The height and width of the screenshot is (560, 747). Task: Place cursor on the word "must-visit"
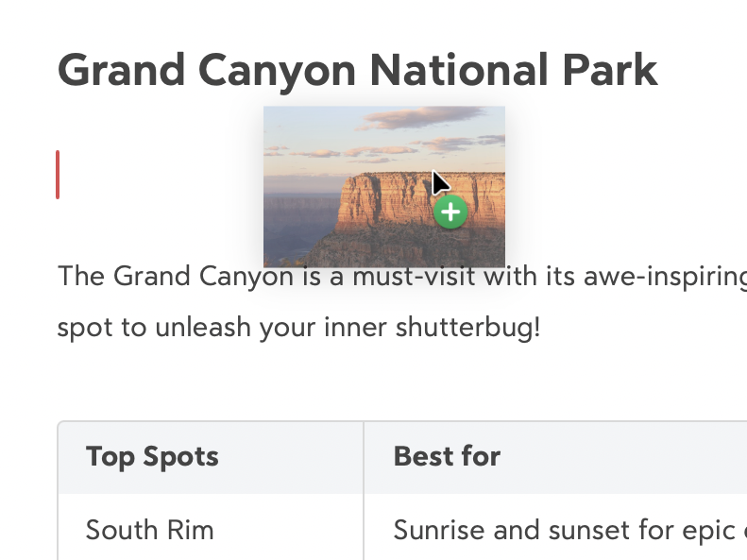403,277
